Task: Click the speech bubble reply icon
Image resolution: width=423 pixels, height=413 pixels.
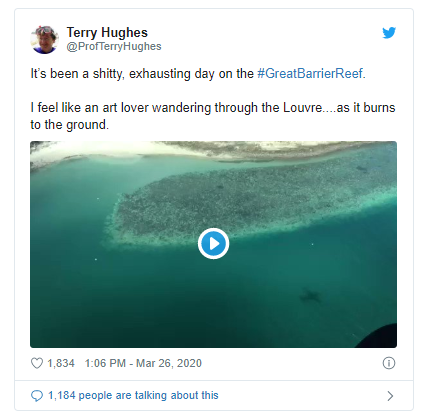Action: (x=37, y=396)
